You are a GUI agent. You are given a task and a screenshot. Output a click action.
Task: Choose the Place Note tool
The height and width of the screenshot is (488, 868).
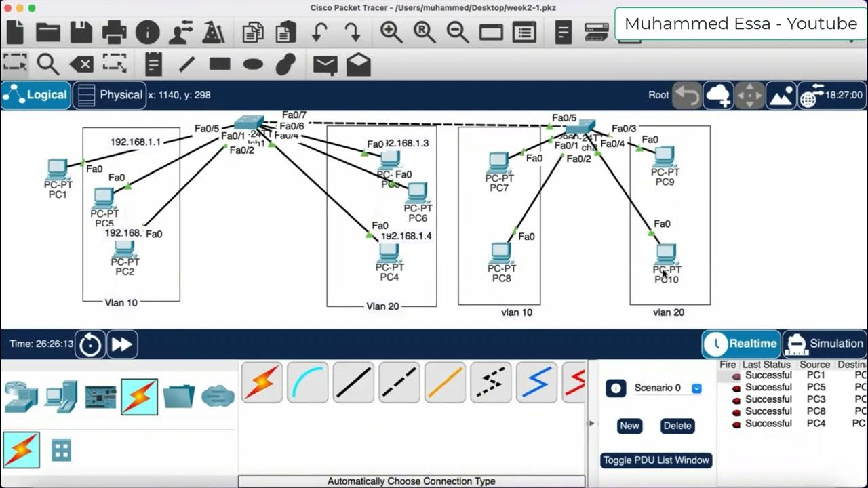click(154, 64)
